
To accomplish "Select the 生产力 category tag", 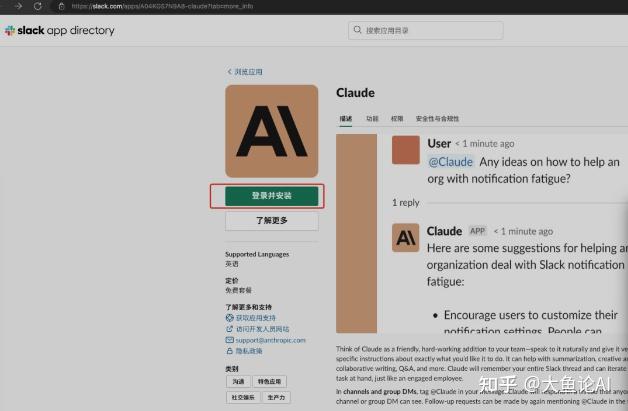I will (276, 397).
